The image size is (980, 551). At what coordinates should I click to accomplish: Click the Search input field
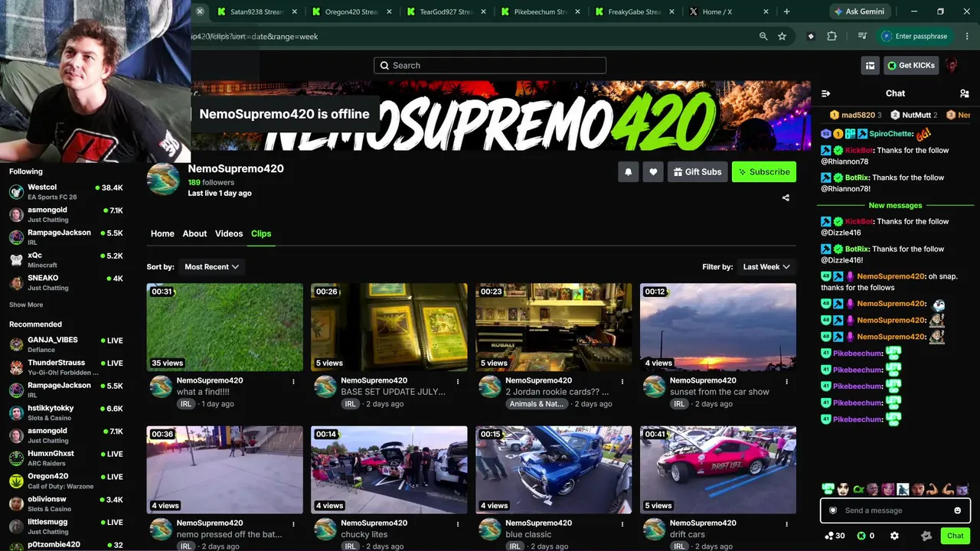[490, 66]
